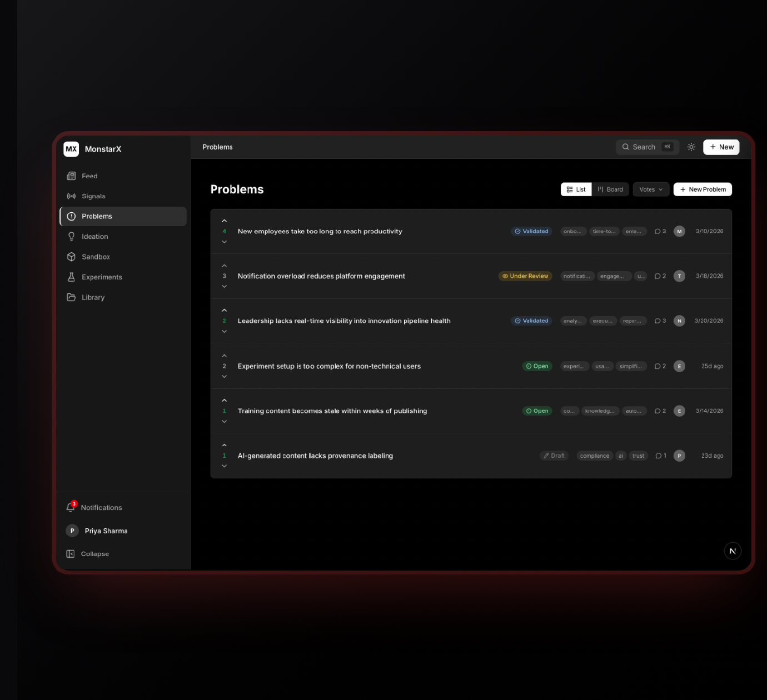The width and height of the screenshot is (767, 700).
Task: Open the Notifications bell icon
Action: pos(71,507)
